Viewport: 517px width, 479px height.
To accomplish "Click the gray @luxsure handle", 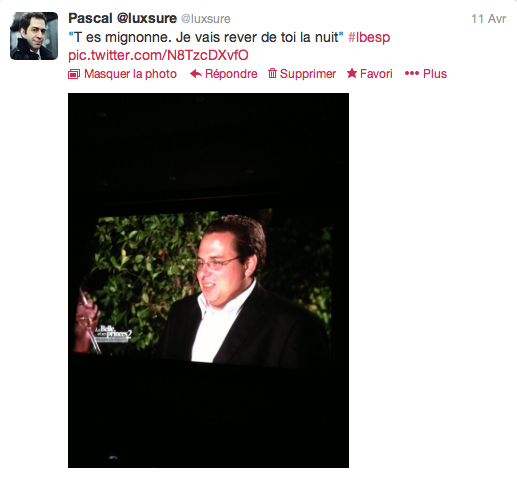I will point(205,19).
